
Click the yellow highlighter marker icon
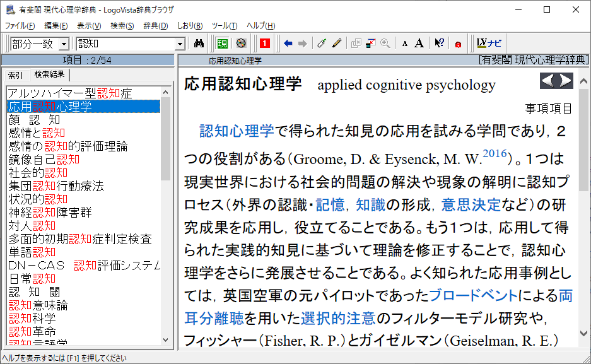pyautogui.click(x=337, y=44)
